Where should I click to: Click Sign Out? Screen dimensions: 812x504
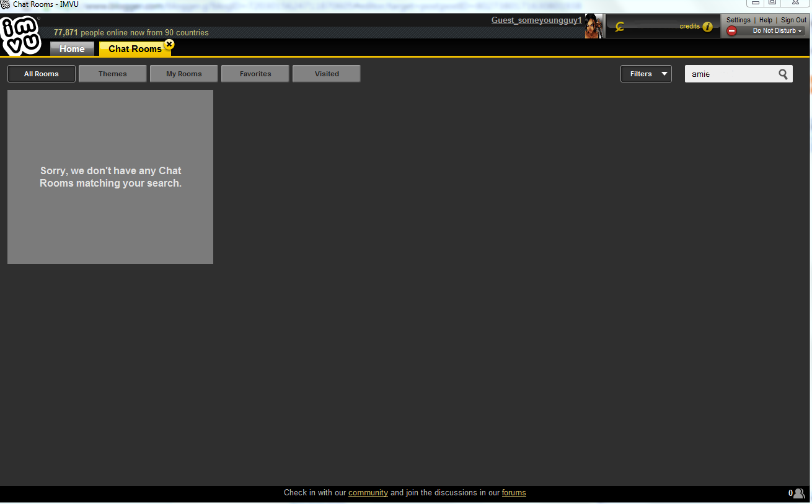(794, 20)
